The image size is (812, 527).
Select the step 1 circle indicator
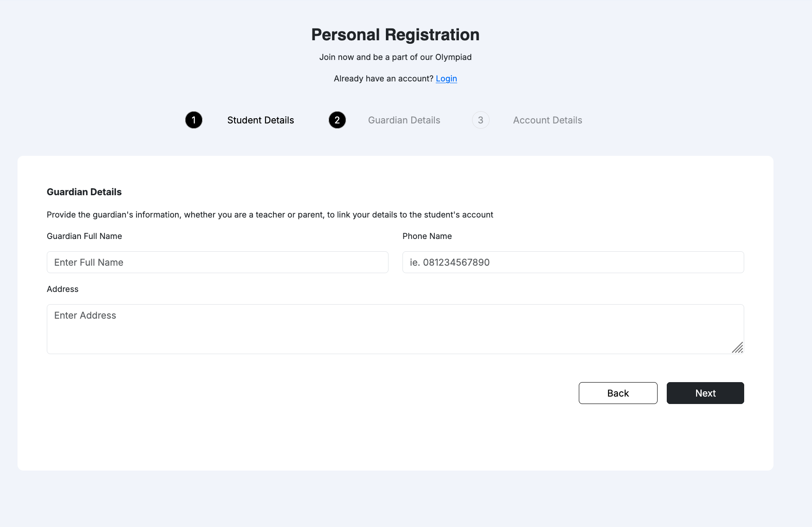point(194,120)
